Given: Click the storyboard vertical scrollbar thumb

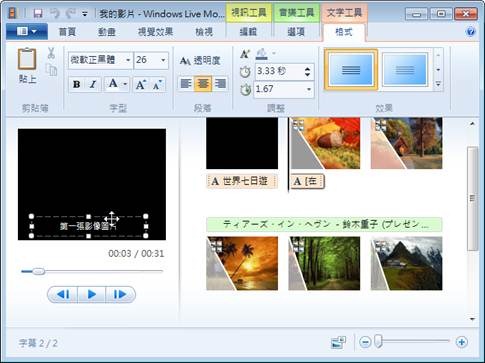Looking at the screenshot, I should (472, 198).
